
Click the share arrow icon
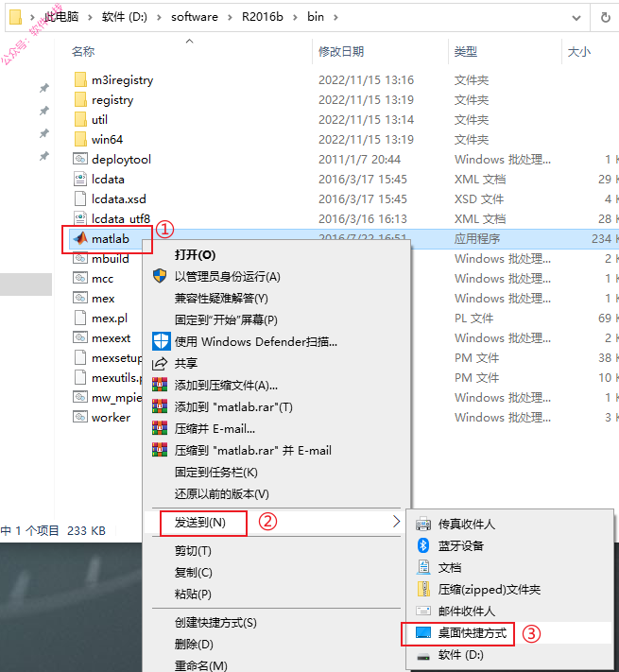pos(160,364)
